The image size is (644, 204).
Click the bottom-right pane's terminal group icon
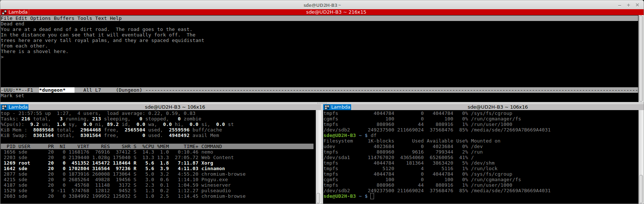point(327,107)
